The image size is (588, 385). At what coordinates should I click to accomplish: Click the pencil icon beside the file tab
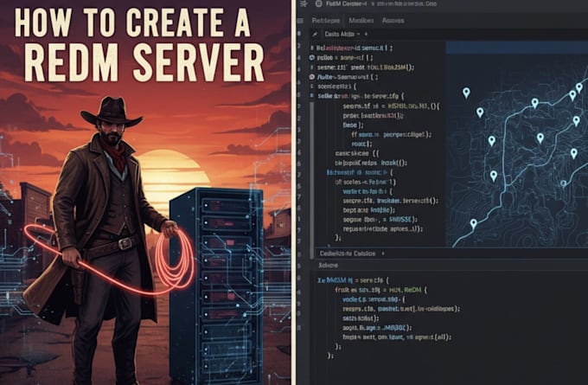[315, 34]
